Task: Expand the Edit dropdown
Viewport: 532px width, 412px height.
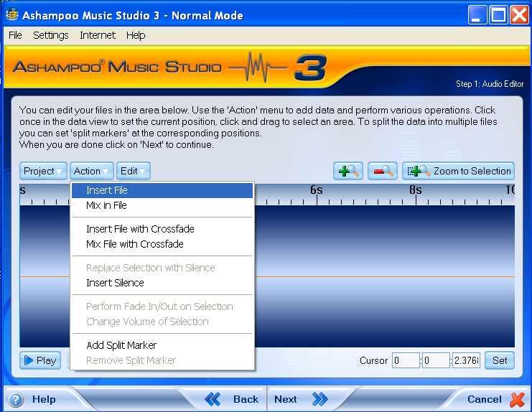Action: pos(134,171)
